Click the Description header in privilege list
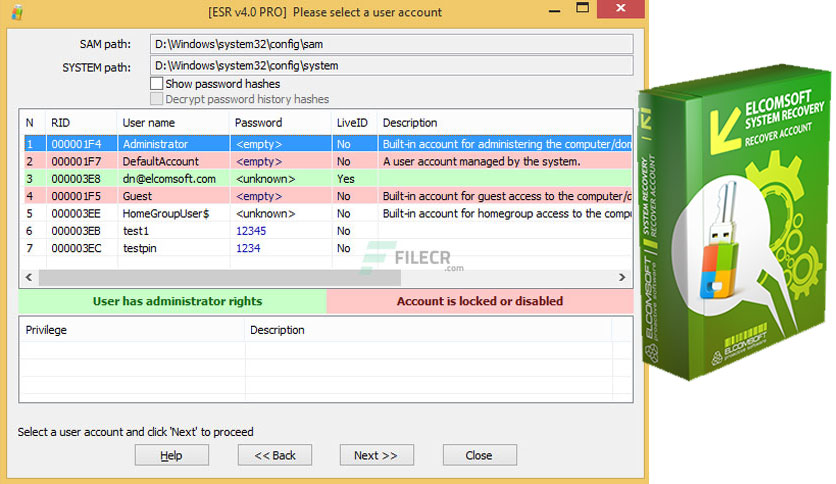Image resolution: width=836 pixels, height=484 pixels. tap(277, 330)
